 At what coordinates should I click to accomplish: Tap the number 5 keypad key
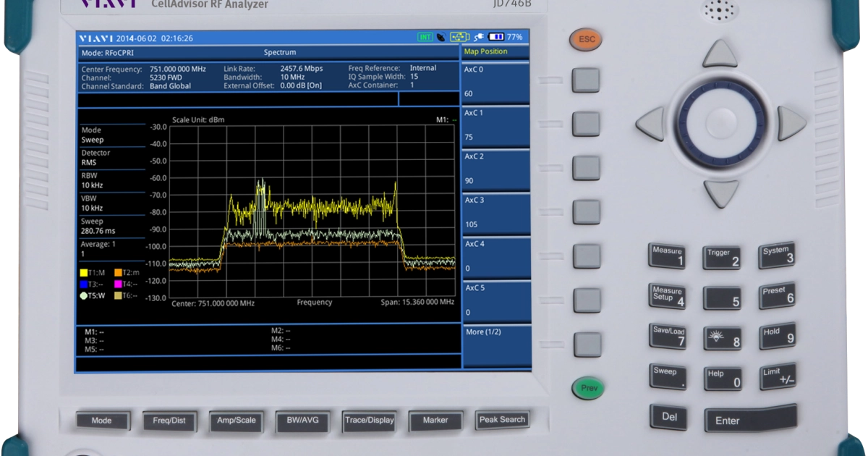(x=723, y=297)
